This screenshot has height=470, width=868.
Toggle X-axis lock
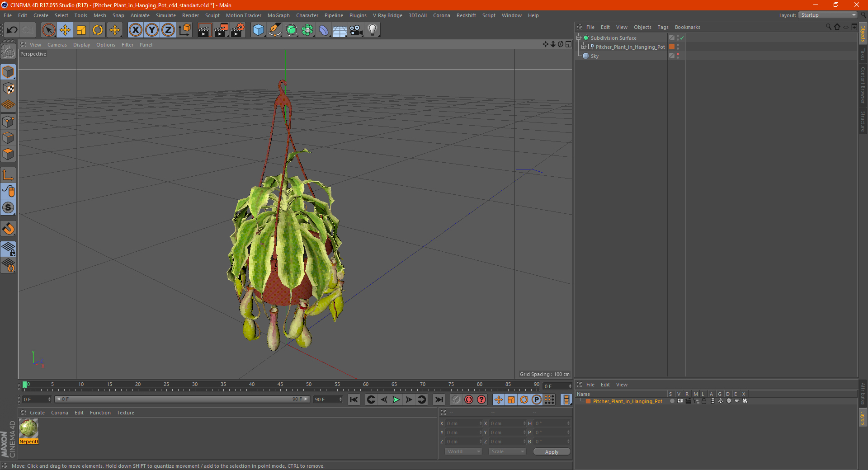135,30
